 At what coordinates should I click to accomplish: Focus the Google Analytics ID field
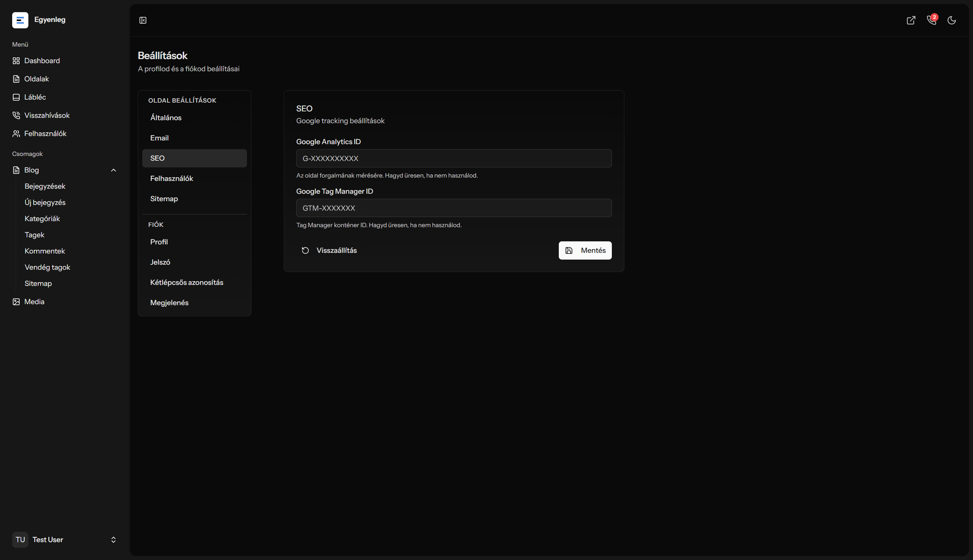point(454,158)
